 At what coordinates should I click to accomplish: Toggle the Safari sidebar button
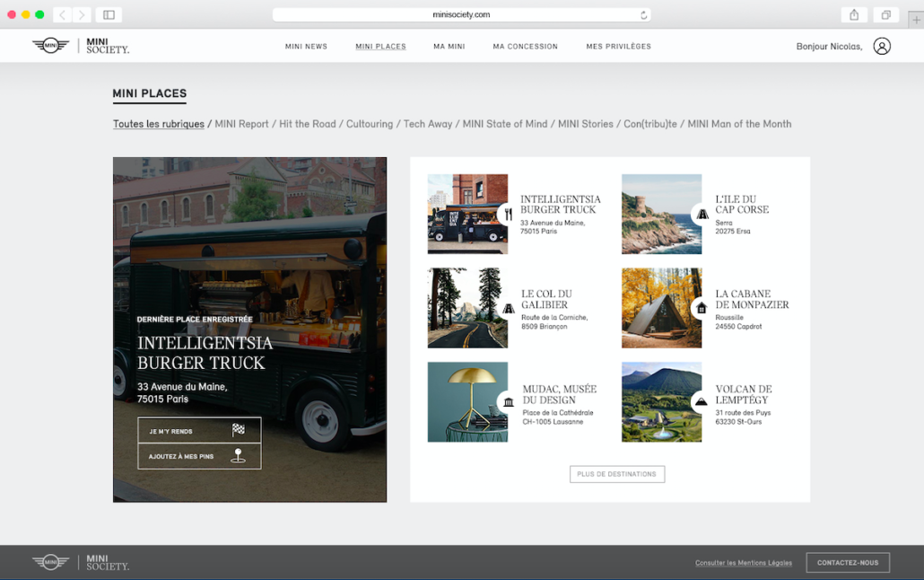(109, 14)
